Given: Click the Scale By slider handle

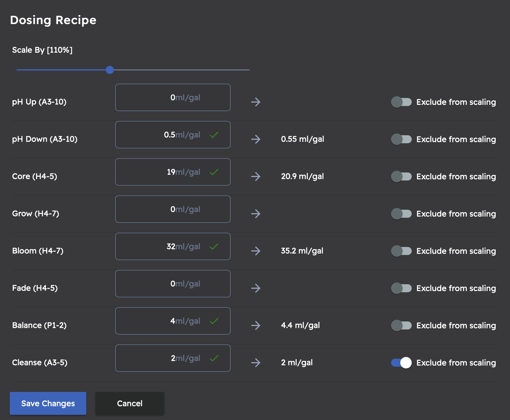Looking at the screenshot, I should (x=110, y=70).
